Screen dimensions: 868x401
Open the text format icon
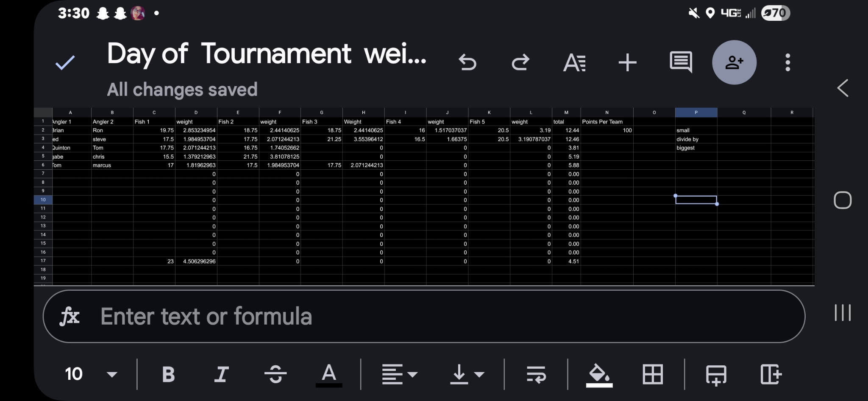point(574,62)
